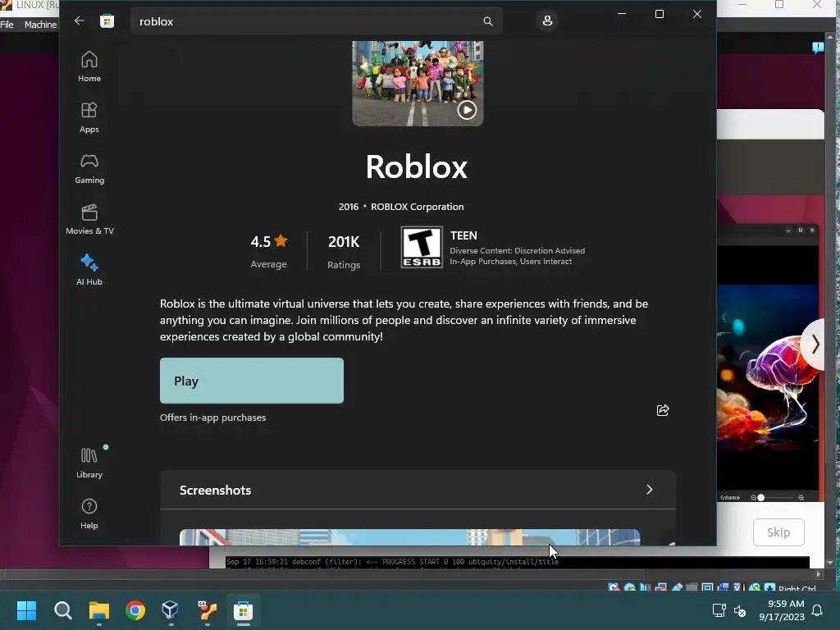Open the Windows Start menu
The width and height of the screenshot is (840, 630).
coord(26,610)
